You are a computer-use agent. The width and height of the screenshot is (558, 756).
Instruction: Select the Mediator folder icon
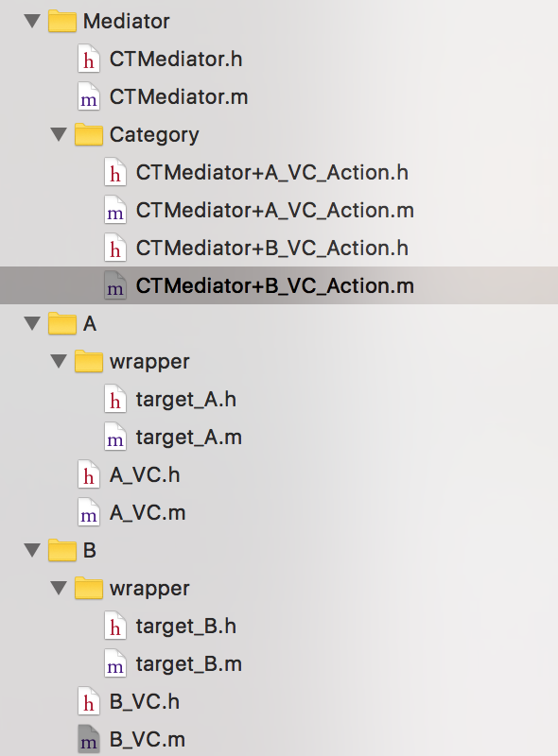coord(62,22)
